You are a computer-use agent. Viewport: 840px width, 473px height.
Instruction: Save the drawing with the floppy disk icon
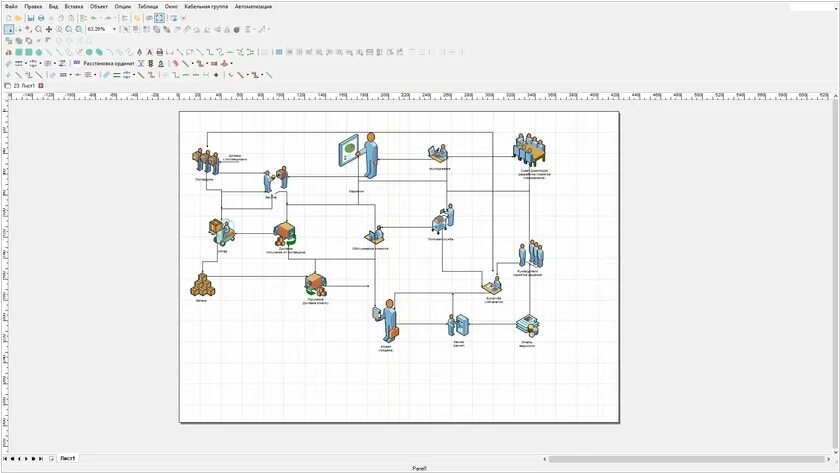31,18
